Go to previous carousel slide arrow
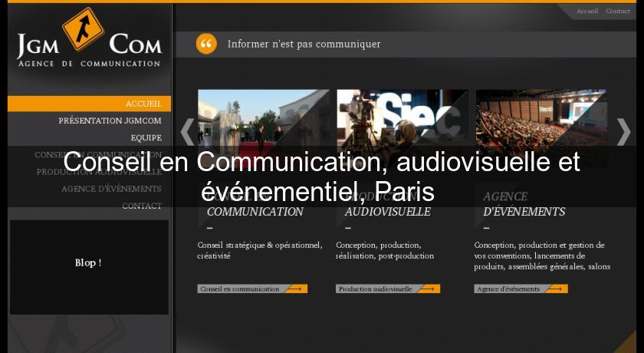644x353 pixels. pyautogui.click(x=187, y=132)
